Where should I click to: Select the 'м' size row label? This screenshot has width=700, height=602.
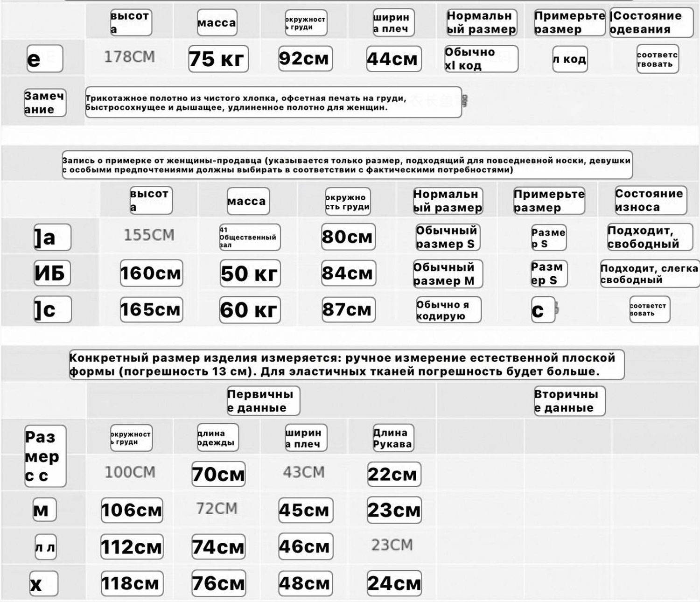click(x=44, y=510)
